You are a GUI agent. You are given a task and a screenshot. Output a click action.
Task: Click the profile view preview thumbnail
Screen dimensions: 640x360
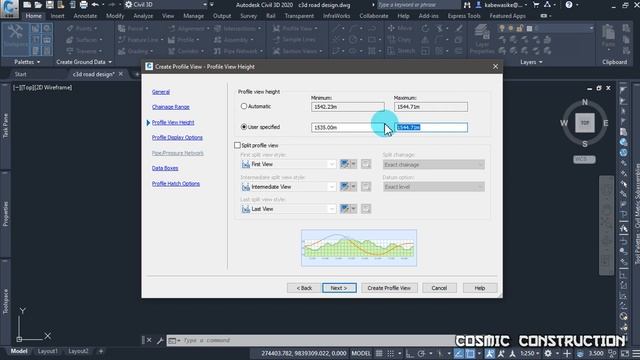pos(359,248)
